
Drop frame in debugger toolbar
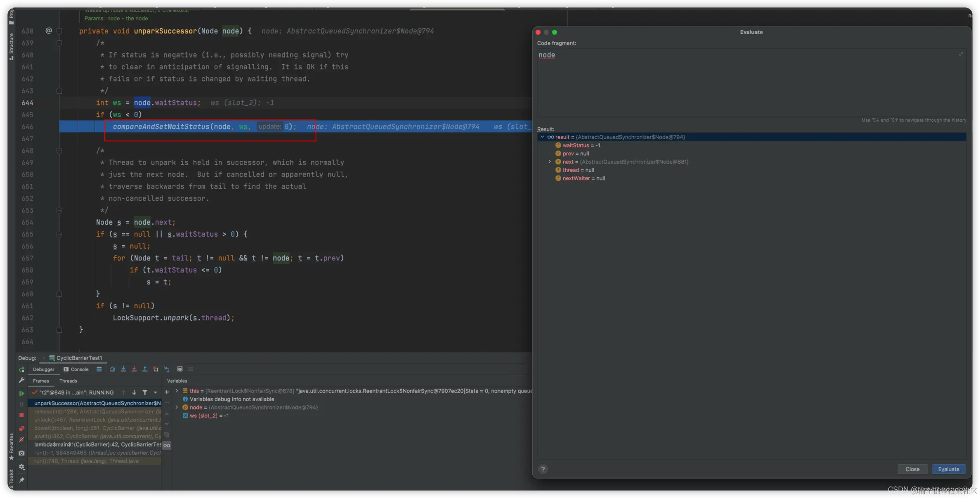156,369
